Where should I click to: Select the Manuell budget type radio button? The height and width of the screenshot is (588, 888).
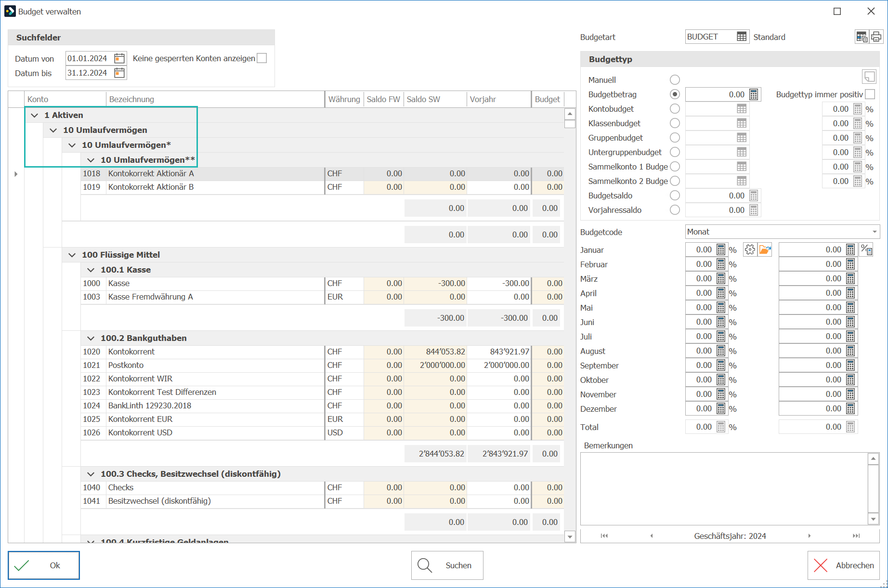pos(675,80)
